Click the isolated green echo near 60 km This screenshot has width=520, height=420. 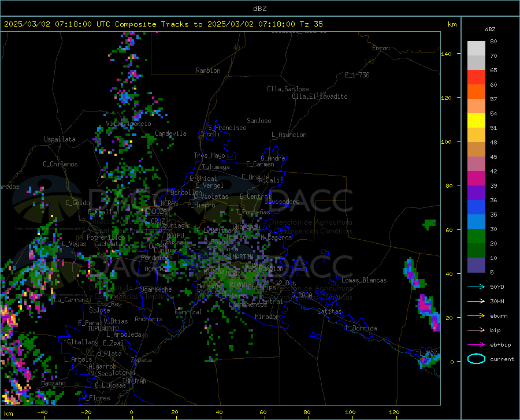[429, 224]
